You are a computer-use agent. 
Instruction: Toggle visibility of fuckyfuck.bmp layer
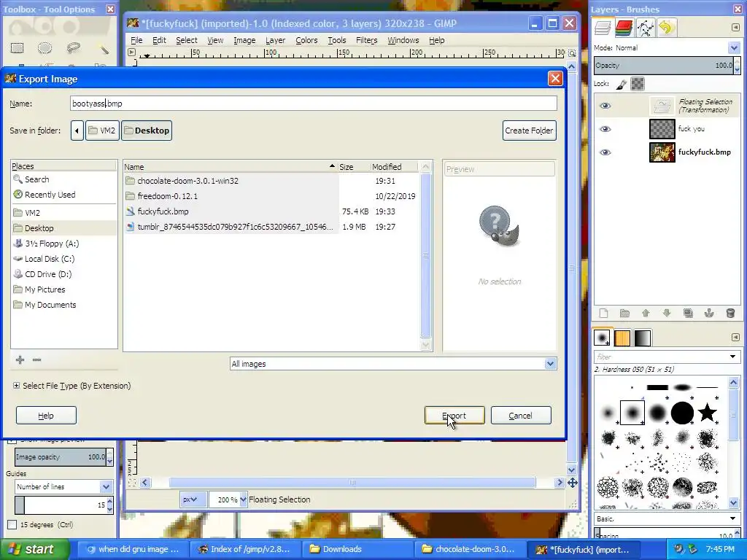pos(605,152)
